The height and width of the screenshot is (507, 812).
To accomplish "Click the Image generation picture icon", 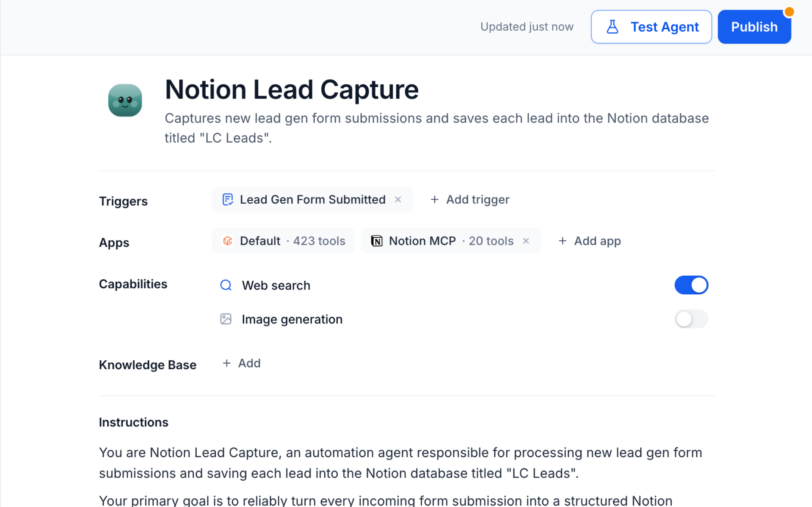I will (226, 319).
